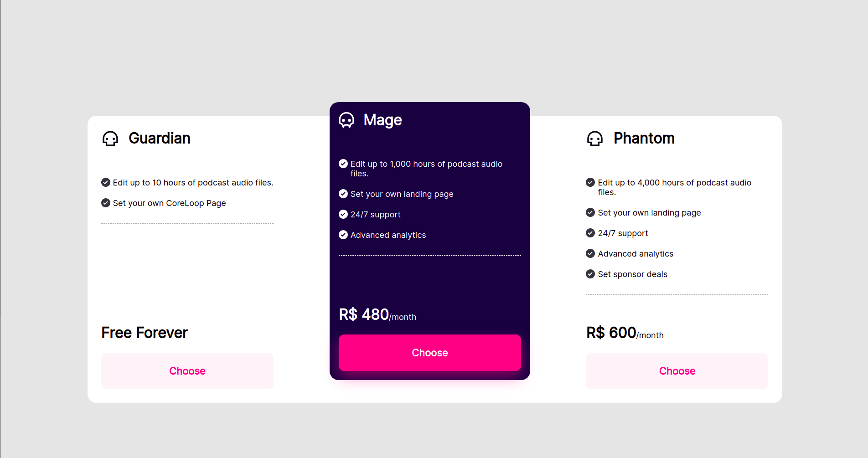Image resolution: width=868 pixels, height=458 pixels.
Task: Click the checkmark beside 'Set sponsor deals'
Action: coord(590,274)
